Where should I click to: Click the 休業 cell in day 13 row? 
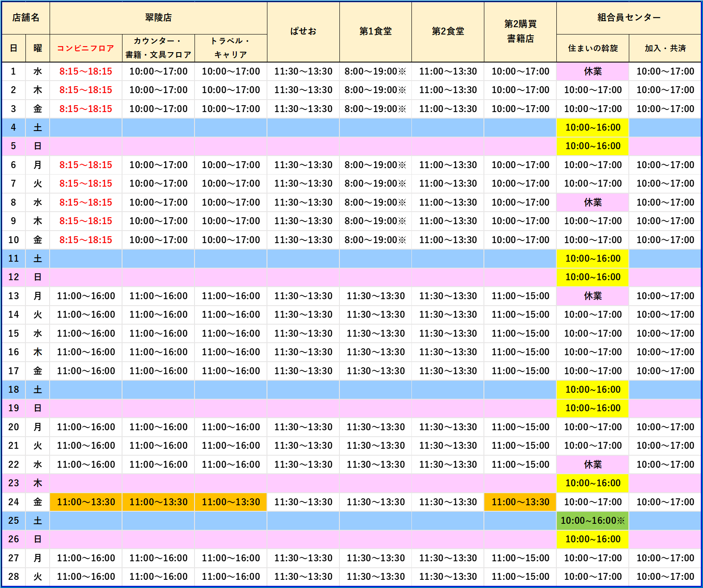[x=593, y=296]
